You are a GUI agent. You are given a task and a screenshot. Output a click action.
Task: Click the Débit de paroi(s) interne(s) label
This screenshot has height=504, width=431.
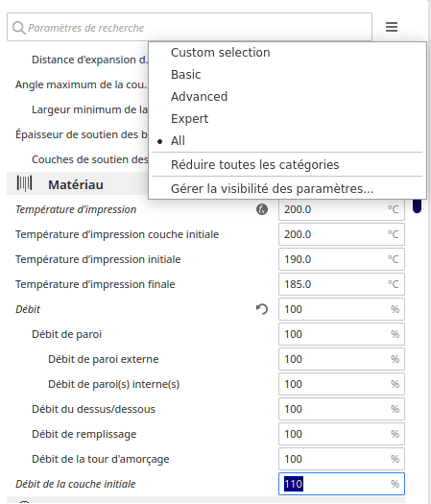(114, 384)
